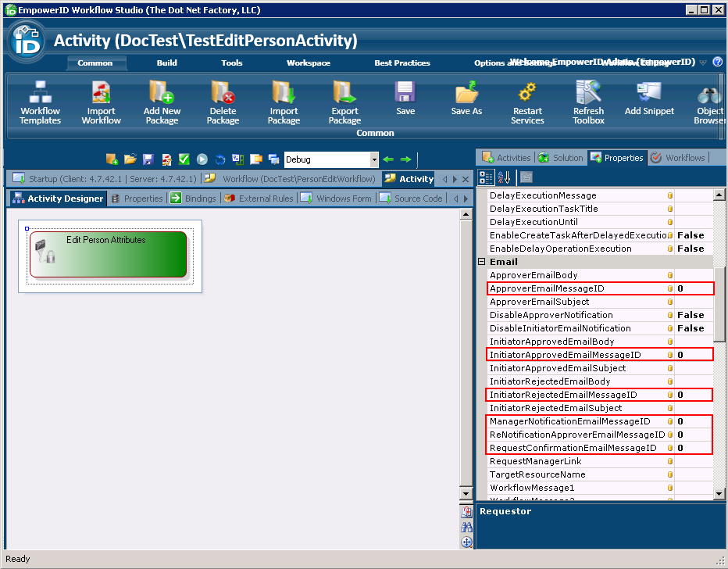Image resolution: width=728 pixels, height=569 pixels.
Task: Collapse the Email property category
Action: pos(482,262)
